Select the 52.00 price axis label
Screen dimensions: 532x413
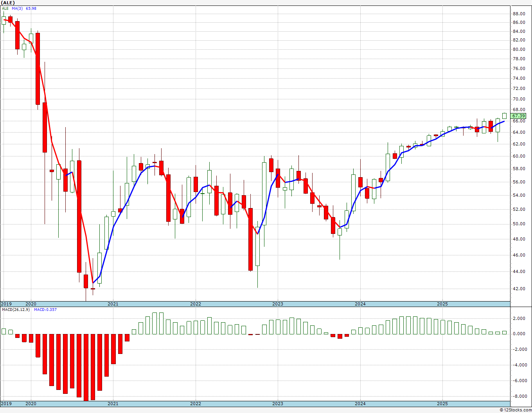[x=519, y=209]
